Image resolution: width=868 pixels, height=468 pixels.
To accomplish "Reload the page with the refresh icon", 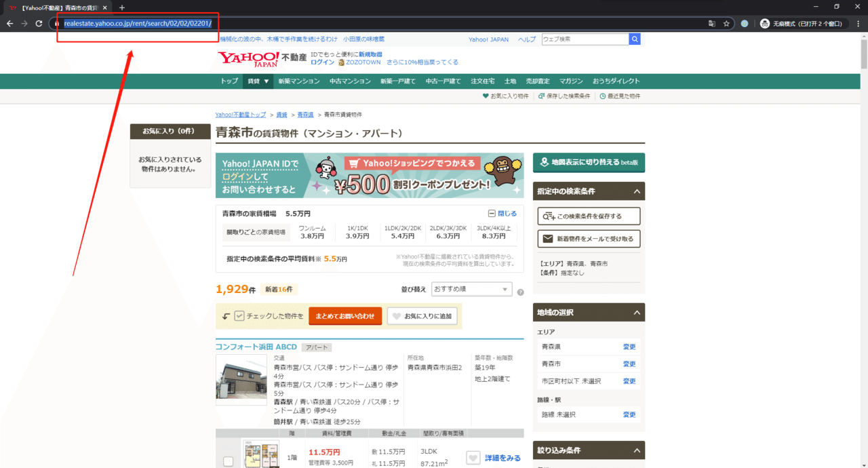I will (39, 23).
